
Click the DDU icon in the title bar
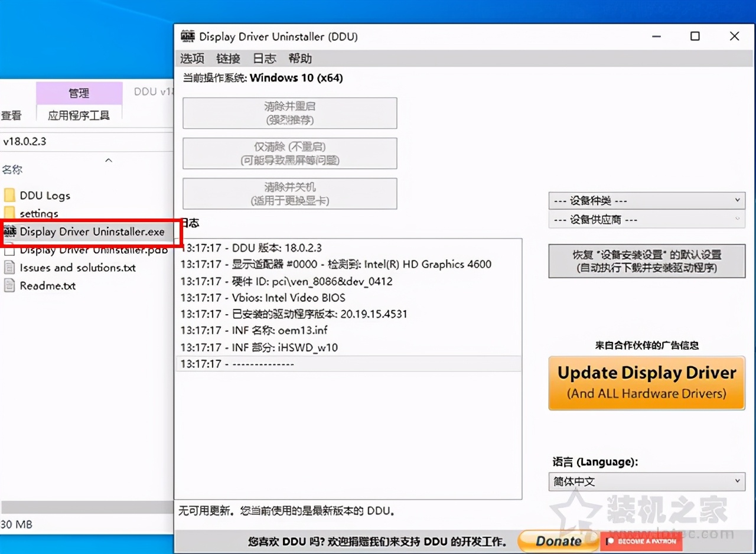click(187, 37)
